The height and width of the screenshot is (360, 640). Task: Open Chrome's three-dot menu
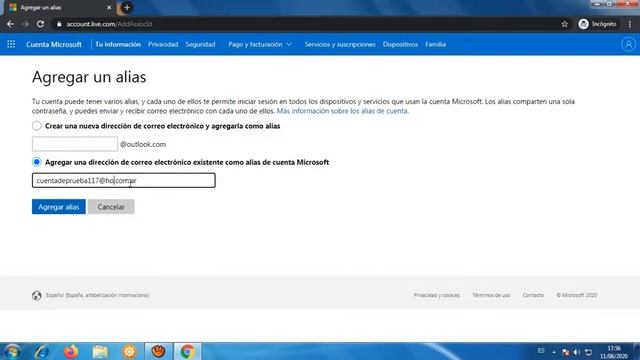(630, 24)
